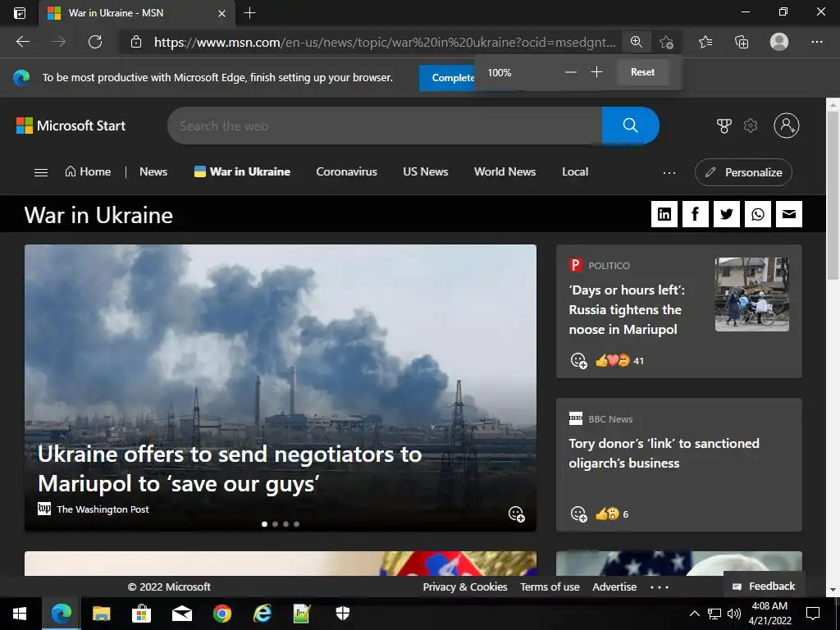Open a new browser tab
This screenshot has width=840, height=630.
coord(249,13)
